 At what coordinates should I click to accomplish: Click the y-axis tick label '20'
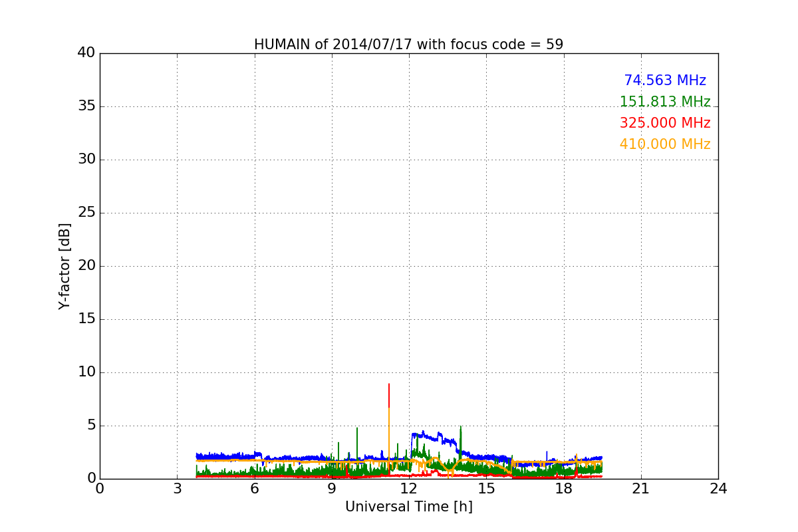click(x=86, y=266)
